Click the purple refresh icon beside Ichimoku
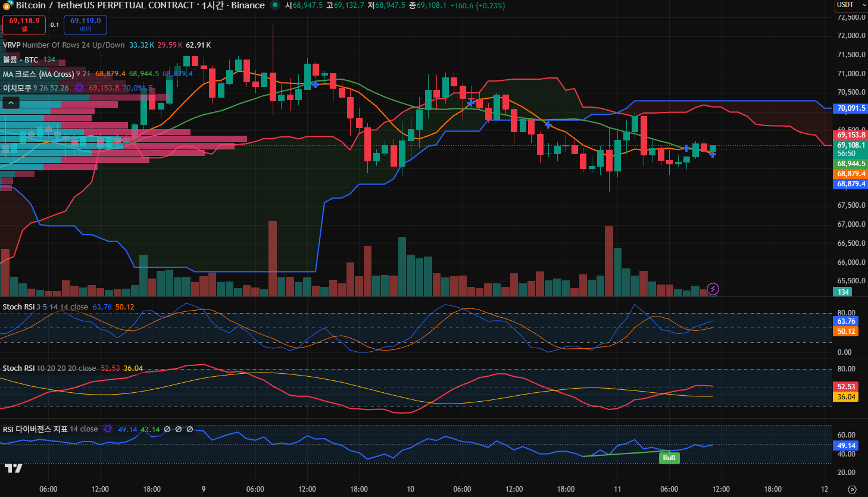This screenshot has height=497, width=868. click(79, 88)
